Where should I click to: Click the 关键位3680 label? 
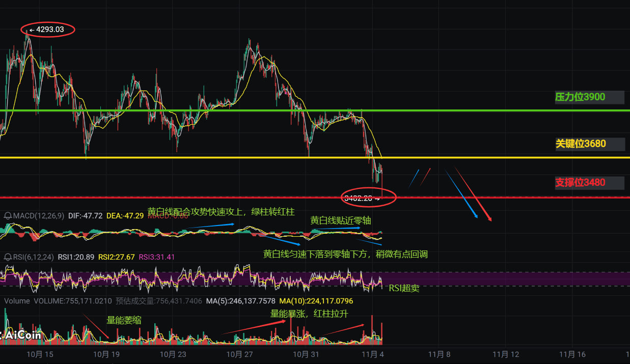[x=581, y=144]
